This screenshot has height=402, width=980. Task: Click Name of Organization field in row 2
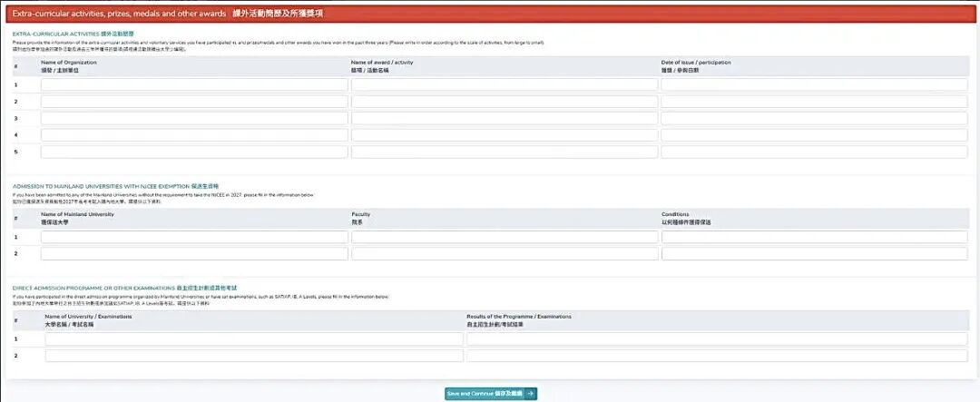tap(194, 102)
